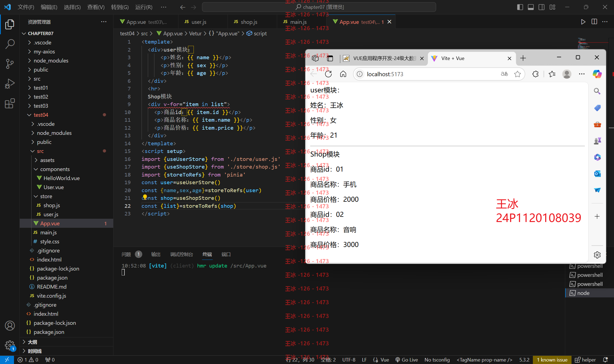
Task: Open the 问题 panel tab
Action: click(x=126, y=254)
